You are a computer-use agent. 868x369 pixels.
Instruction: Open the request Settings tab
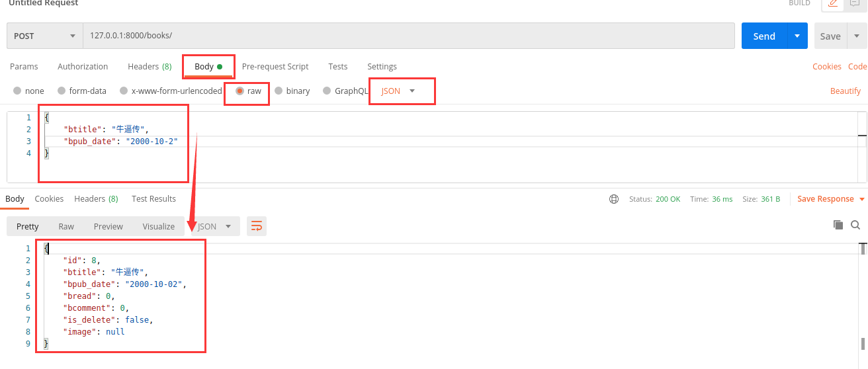point(382,67)
